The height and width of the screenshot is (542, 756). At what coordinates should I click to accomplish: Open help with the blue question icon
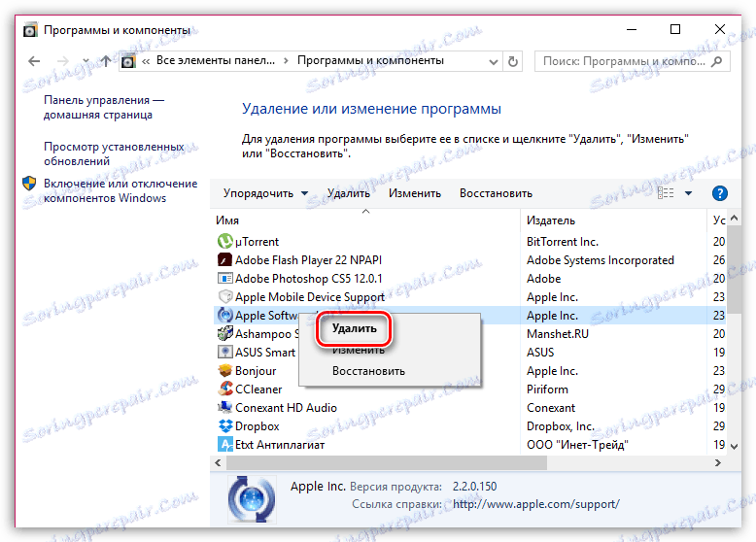tap(719, 193)
